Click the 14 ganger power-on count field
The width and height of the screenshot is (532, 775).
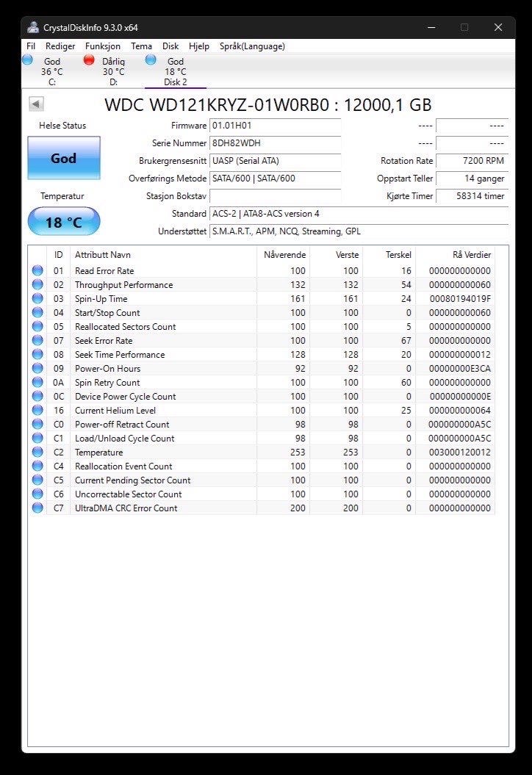(x=472, y=179)
